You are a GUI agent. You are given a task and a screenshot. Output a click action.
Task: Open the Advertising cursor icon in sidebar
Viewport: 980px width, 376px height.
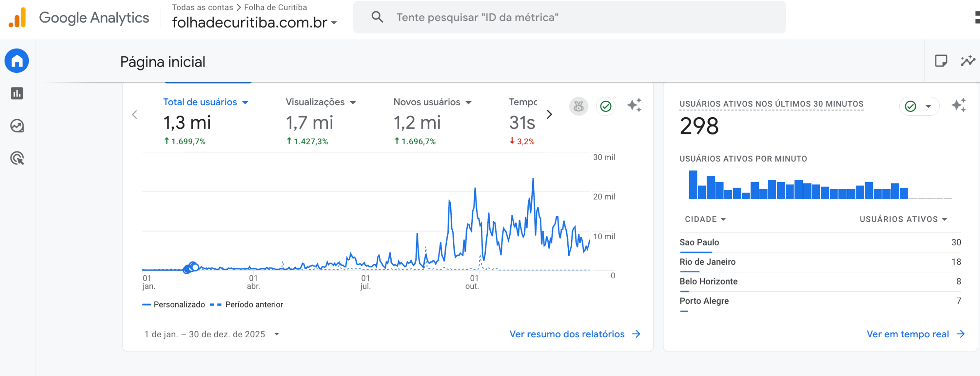point(17,158)
